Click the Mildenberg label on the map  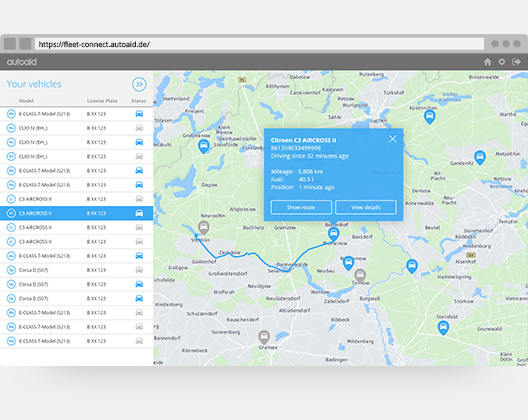(360, 341)
